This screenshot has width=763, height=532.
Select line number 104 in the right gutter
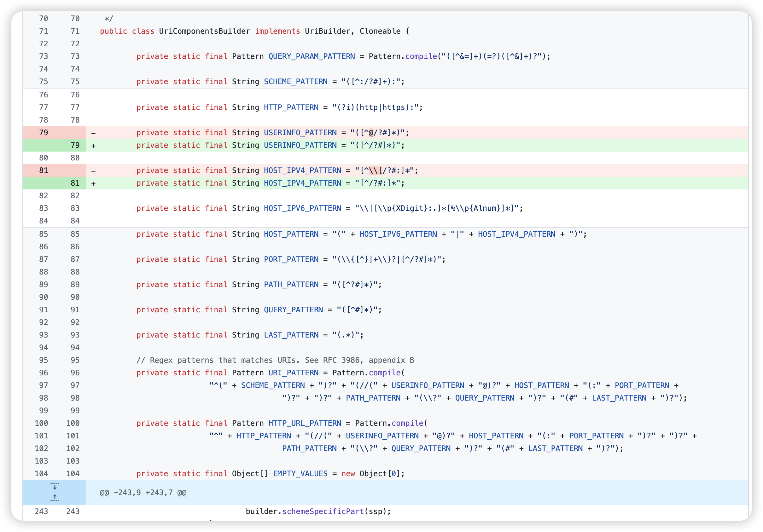pyautogui.click(x=73, y=474)
